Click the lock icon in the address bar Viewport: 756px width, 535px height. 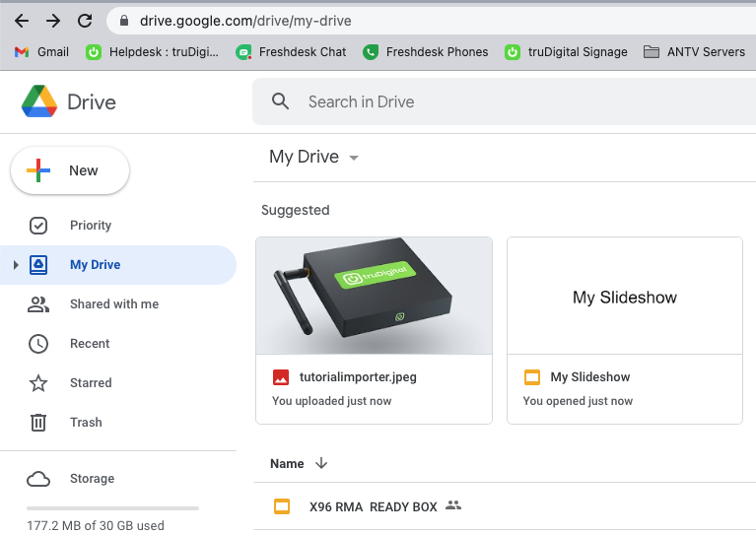click(x=124, y=21)
